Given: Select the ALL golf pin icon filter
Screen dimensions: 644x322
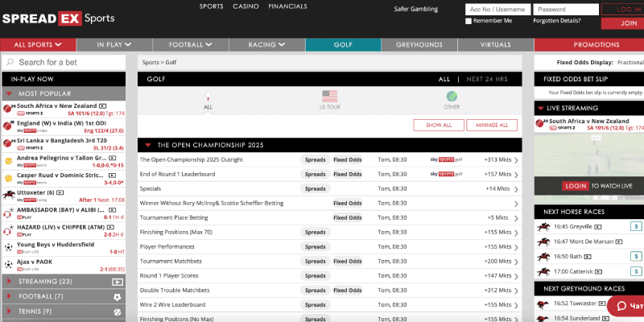Looking at the screenshot, I should pyautogui.click(x=208, y=97).
